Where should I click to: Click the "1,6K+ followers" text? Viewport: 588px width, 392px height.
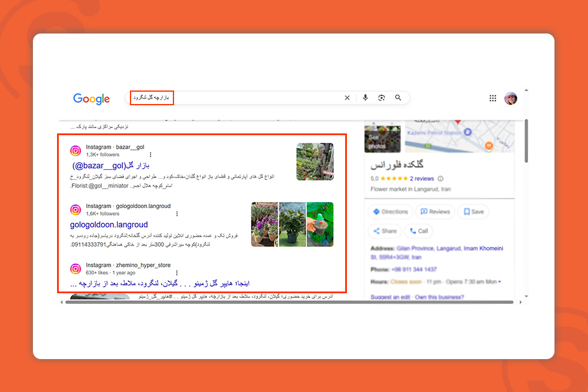tap(102, 213)
